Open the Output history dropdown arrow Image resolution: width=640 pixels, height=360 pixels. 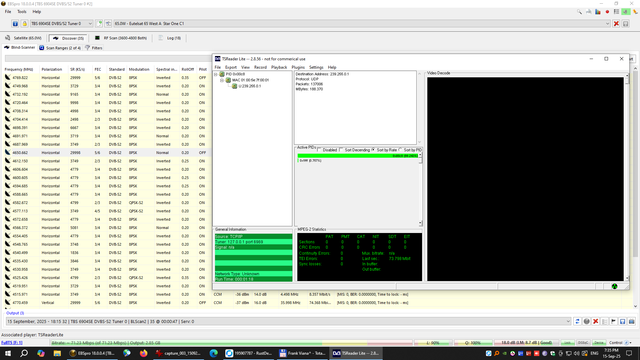[x=568, y=322]
